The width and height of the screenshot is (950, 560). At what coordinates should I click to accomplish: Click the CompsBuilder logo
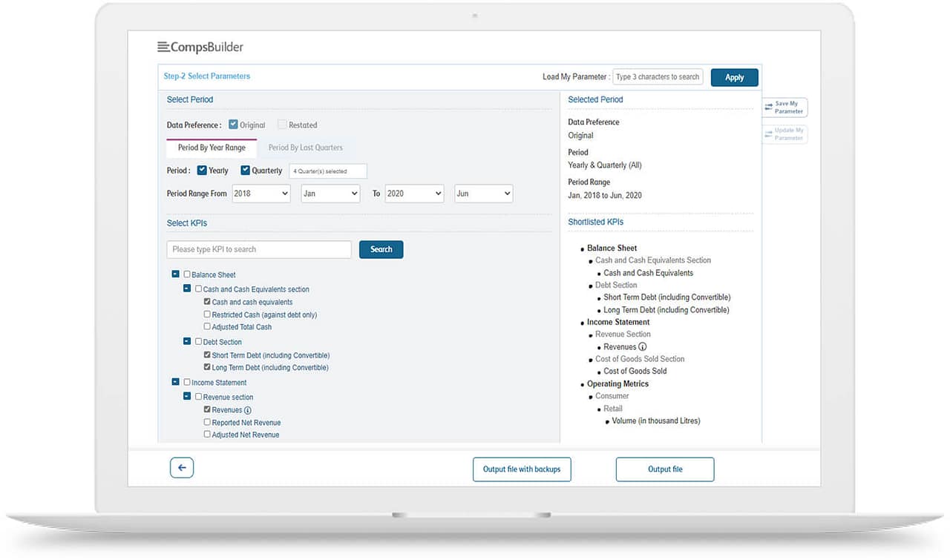(x=200, y=46)
